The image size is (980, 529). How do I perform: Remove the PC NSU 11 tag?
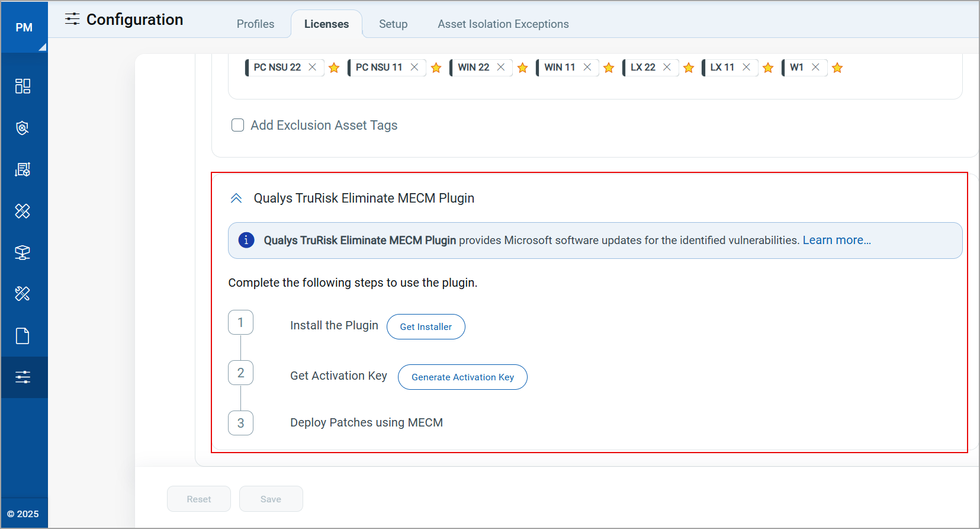click(415, 67)
